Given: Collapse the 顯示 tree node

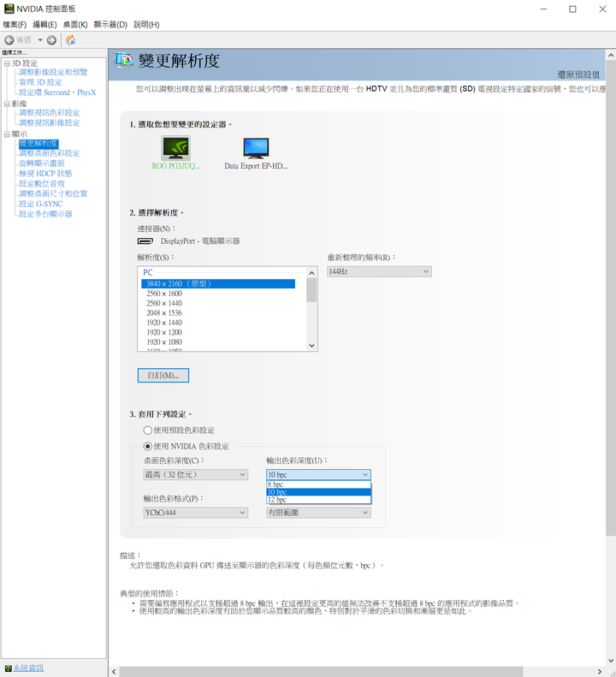Looking at the screenshot, I should [x=7, y=134].
